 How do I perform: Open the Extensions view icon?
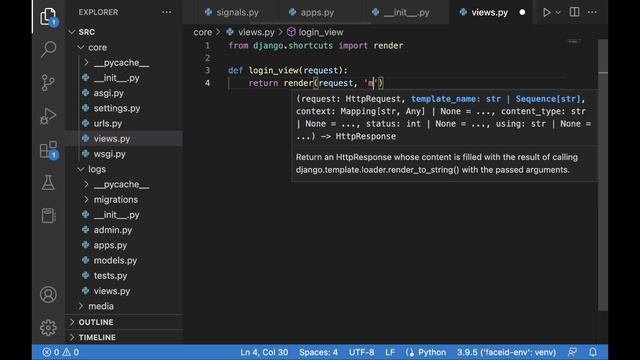(48, 150)
